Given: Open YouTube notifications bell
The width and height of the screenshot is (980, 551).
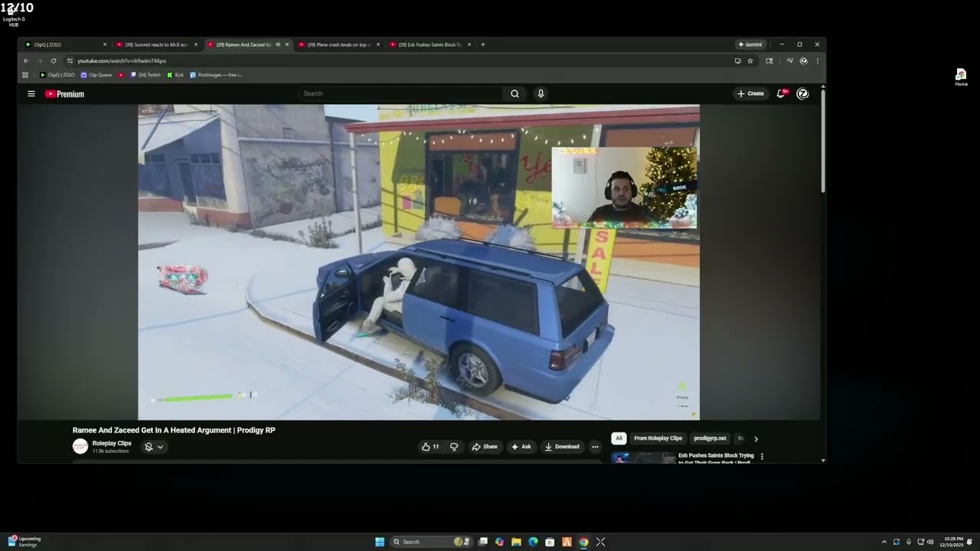Looking at the screenshot, I should 781,93.
